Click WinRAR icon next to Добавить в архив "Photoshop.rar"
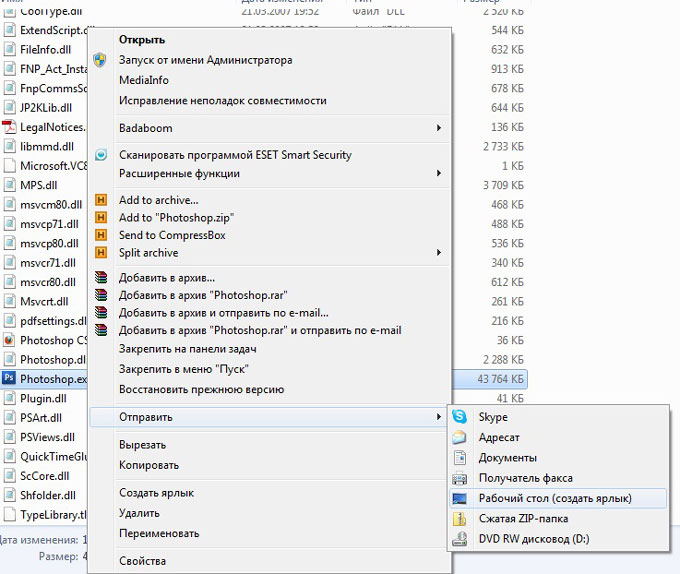The height and width of the screenshot is (574, 680). tap(101, 295)
